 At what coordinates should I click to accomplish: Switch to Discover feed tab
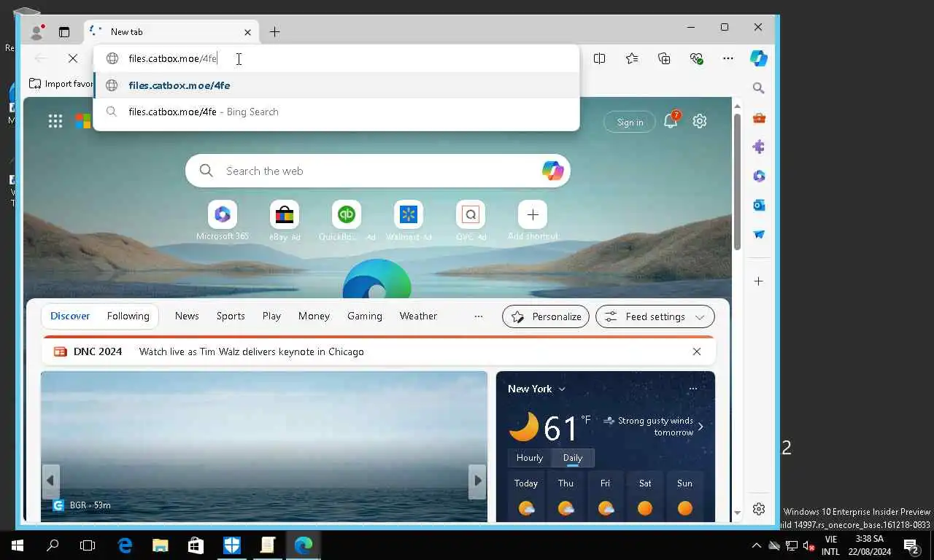70,316
